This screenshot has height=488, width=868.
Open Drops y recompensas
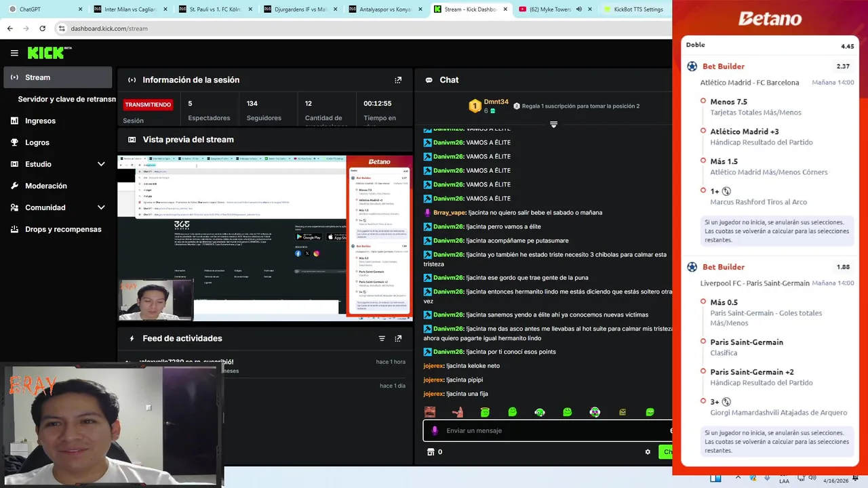tap(58, 229)
